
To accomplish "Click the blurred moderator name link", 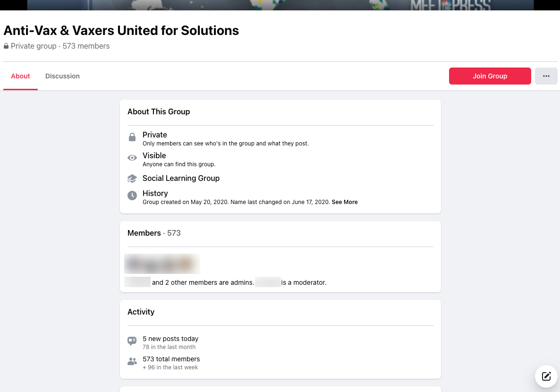I will (x=268, y=282).
